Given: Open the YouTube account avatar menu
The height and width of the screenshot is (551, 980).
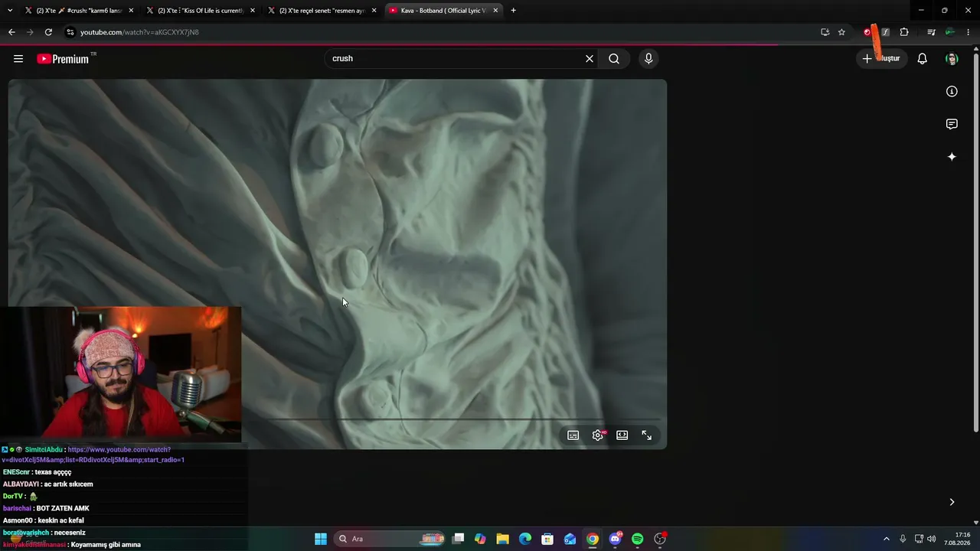Looking at the screenshot, I should coord(952,59).
